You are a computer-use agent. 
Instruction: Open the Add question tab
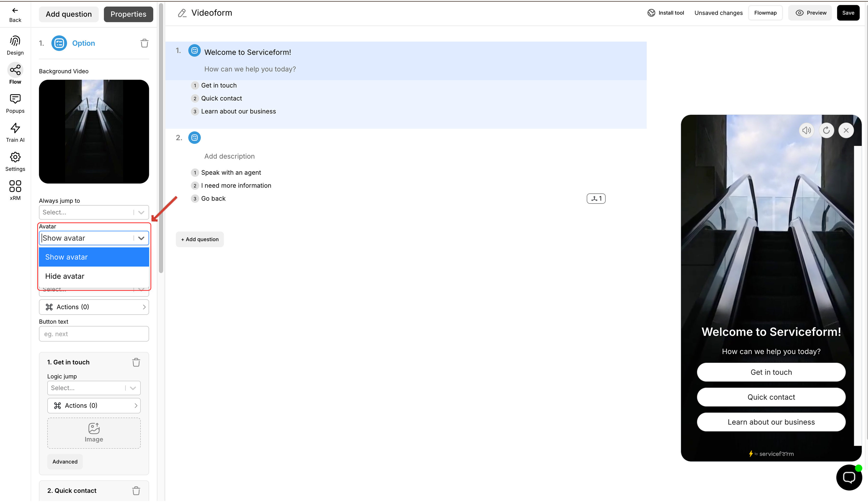click(x=68, y=14)
